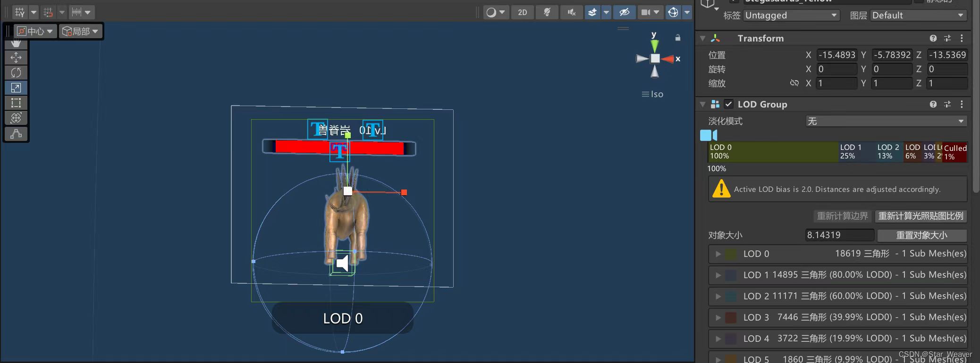Open LOD Group three-dot context menu
Screen dimensions: 980x363
[962, 104]
